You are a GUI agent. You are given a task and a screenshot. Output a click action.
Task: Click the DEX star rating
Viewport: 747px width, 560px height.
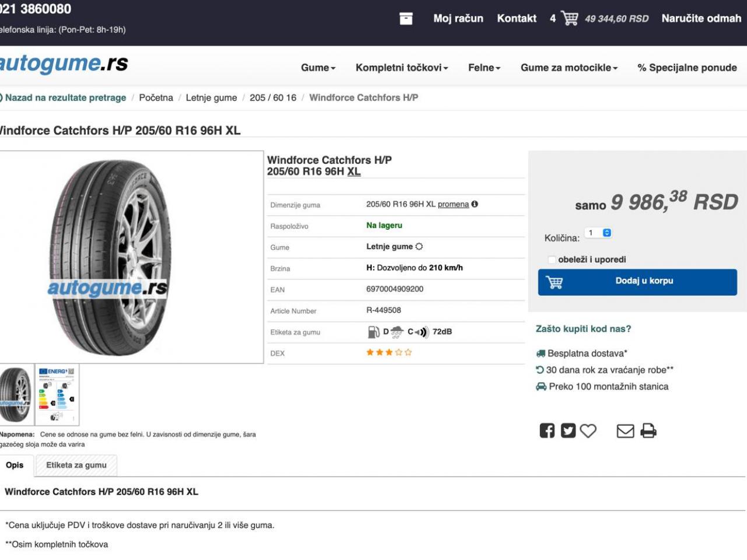(389, 352)
